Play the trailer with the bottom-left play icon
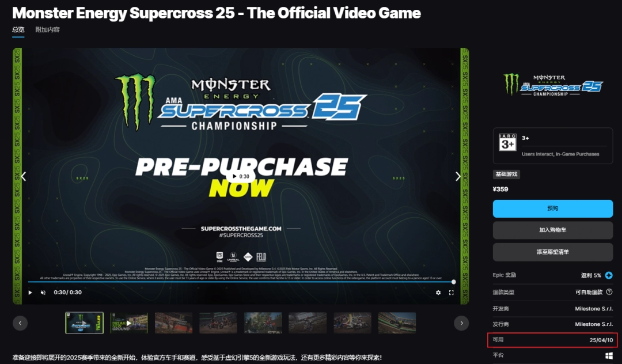622x364 pixels. [x=30, y=293]
